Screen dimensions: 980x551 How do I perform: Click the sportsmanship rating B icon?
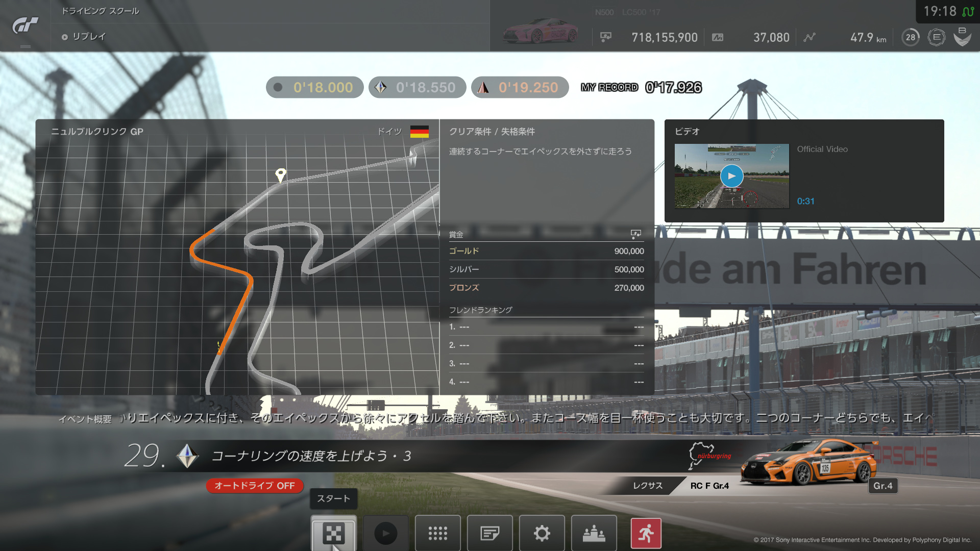tap(962, 37)
